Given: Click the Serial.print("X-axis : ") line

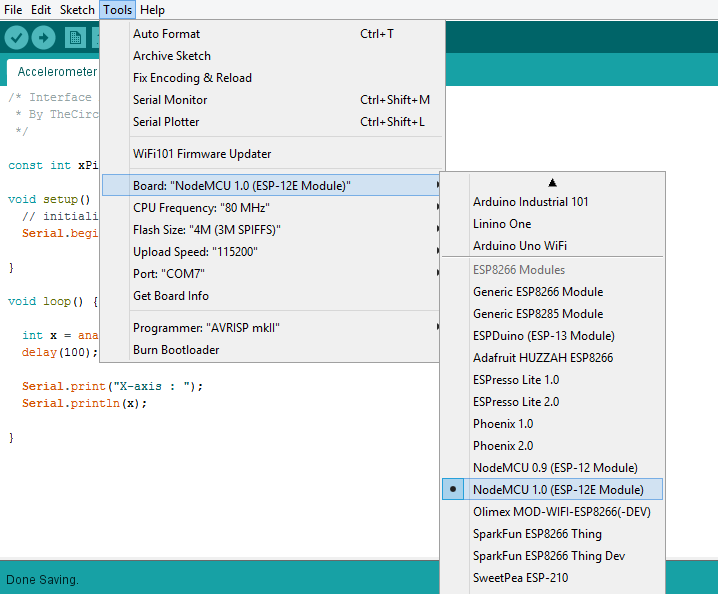Looking at the screenshot, I should click(x=112, y=387).
